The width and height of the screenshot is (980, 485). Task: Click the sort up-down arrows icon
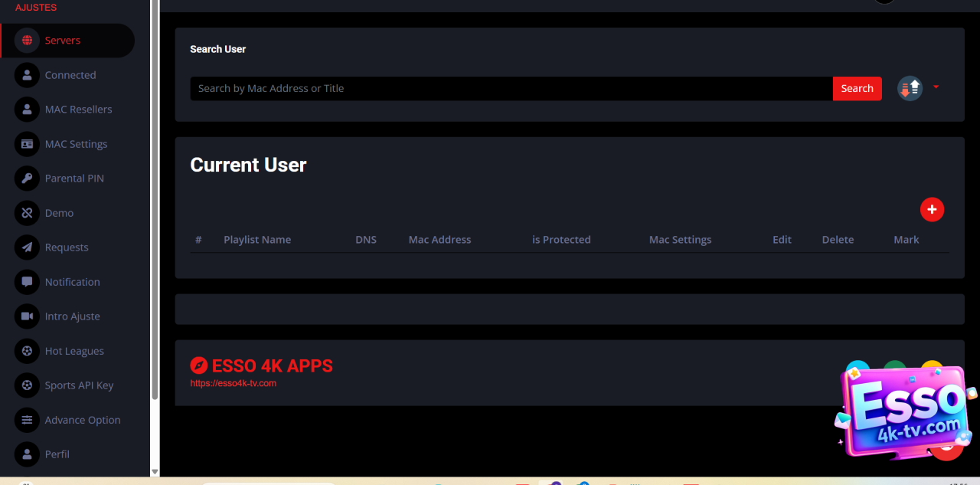point(910,89)
